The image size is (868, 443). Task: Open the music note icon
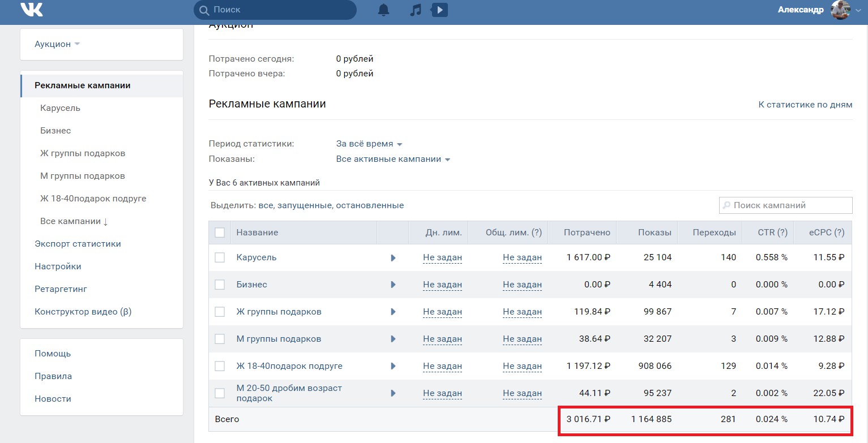(416, 10)
